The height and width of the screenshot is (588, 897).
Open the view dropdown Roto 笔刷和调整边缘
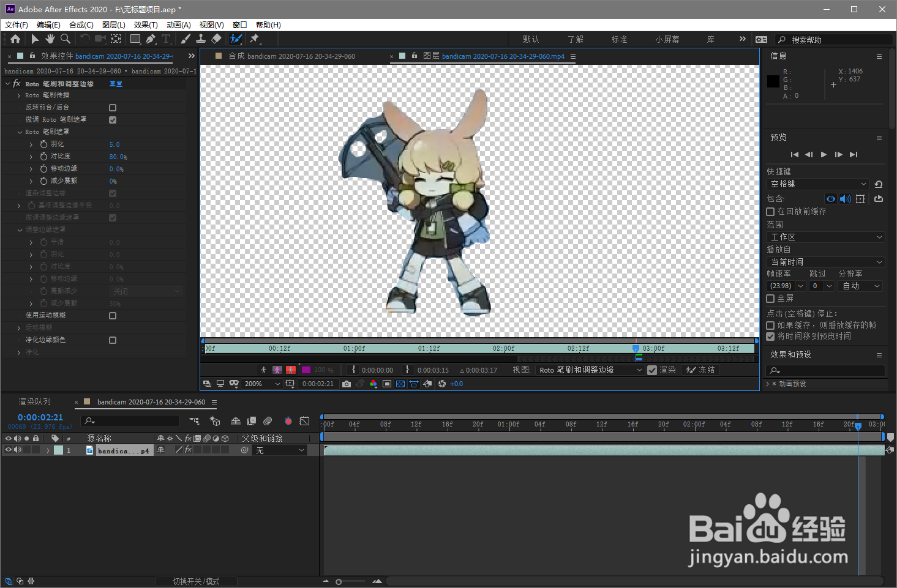pyautogui.click(x=590, y=370)
